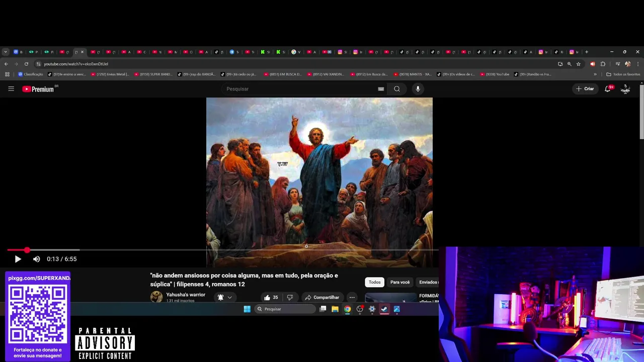Open the YouTube account avatar menu

click(x=625, y=89)
